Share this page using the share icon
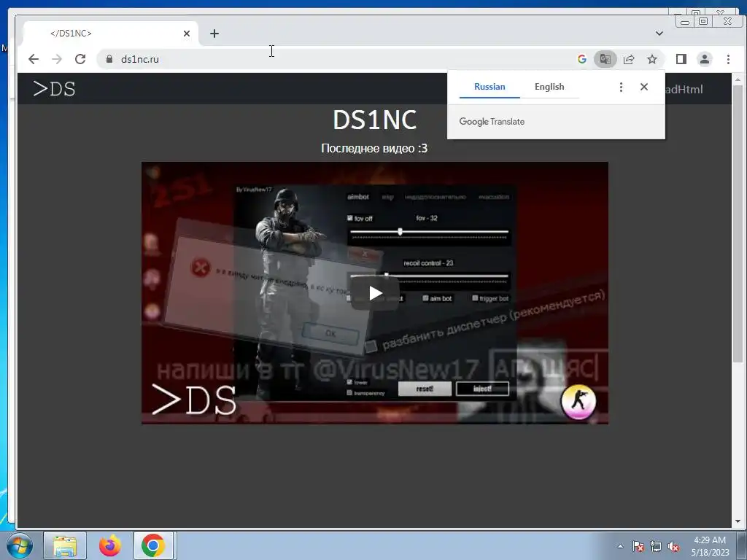Screen dimensions: 747x560 pyautogui.click(x=629, y=59)
